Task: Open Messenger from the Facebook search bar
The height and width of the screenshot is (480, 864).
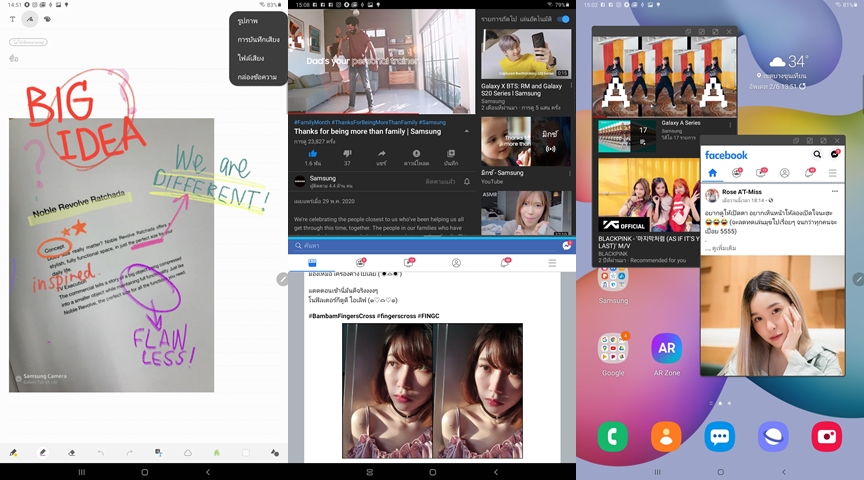Action: point(566,245)
